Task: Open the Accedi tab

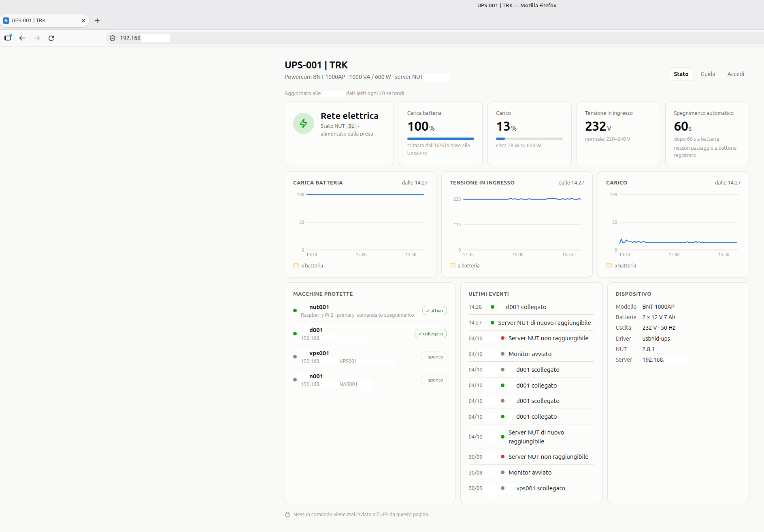Action: click(736, 74)
